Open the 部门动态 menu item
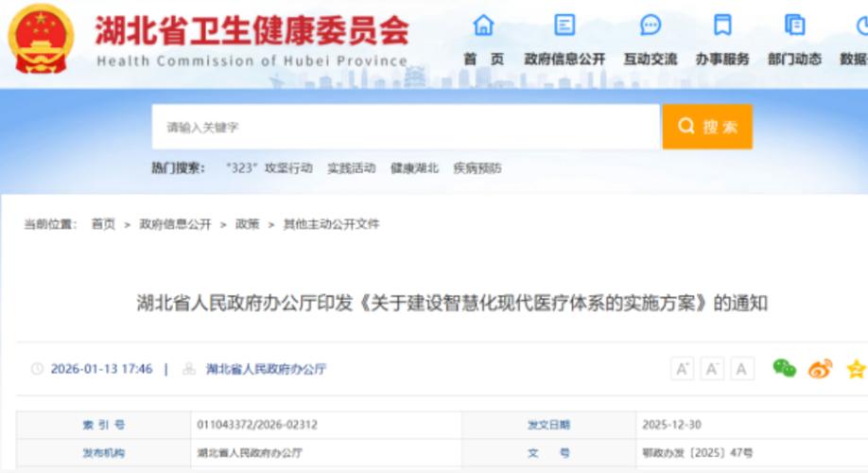Image resolution: width=868 pixels, height=473 pixels. 794,59
